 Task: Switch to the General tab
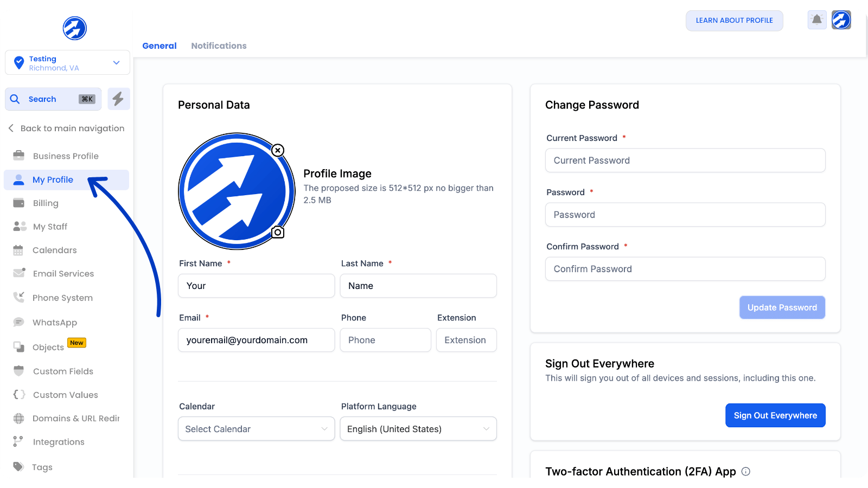[x=159, y=46]
